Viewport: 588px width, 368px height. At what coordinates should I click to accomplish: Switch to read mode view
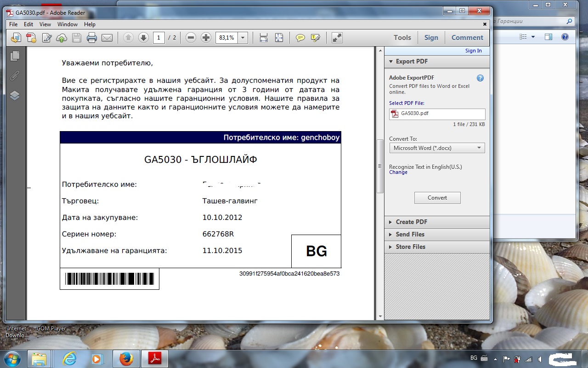coord(337,38)
